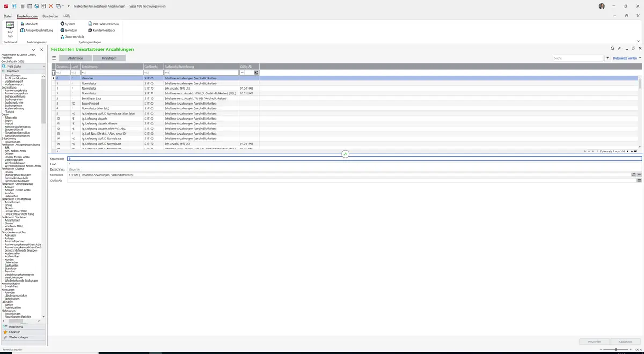
Task: Open Steuerschlüssel in the navigation tree
Action: coord(14,130)
